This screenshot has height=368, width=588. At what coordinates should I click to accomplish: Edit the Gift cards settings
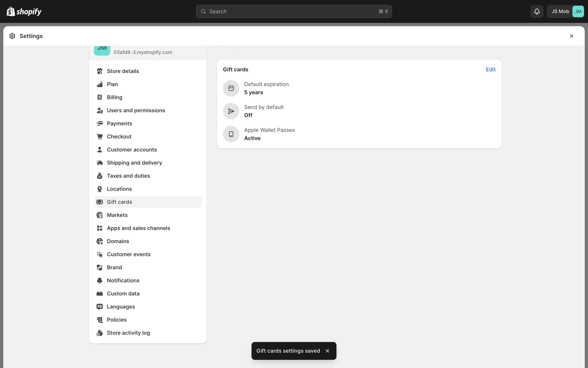pos(490,70)
